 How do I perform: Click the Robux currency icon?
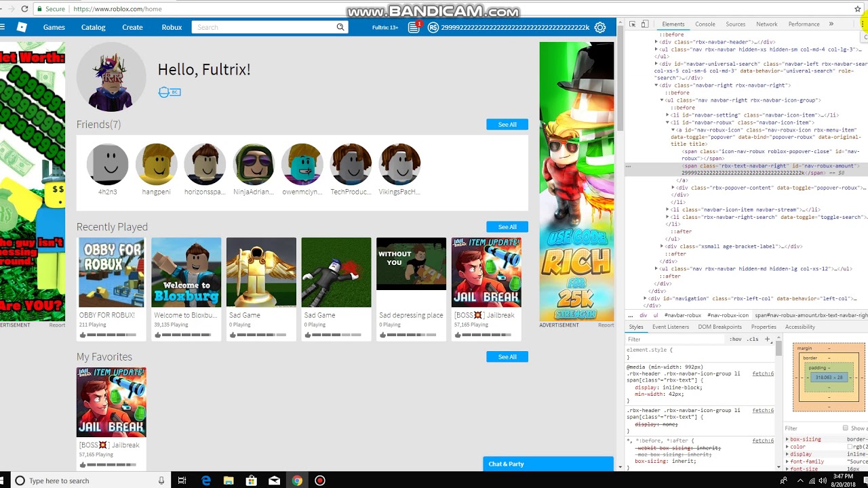(433, 27)
